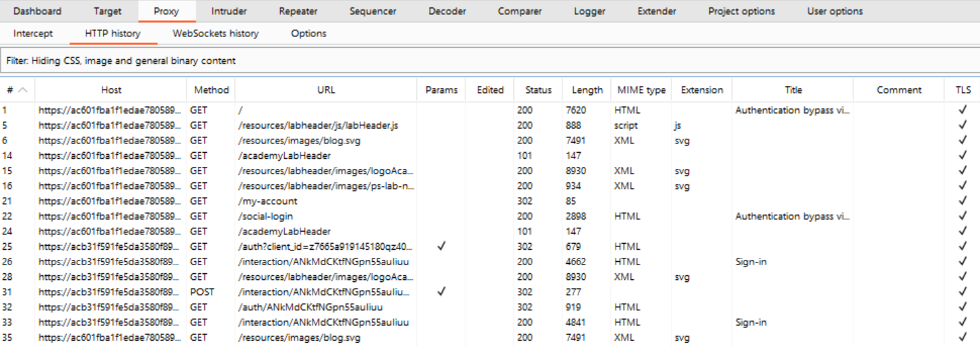
Task: Select the HTTP history sub-tab
Action: click(x=113, y=33)
